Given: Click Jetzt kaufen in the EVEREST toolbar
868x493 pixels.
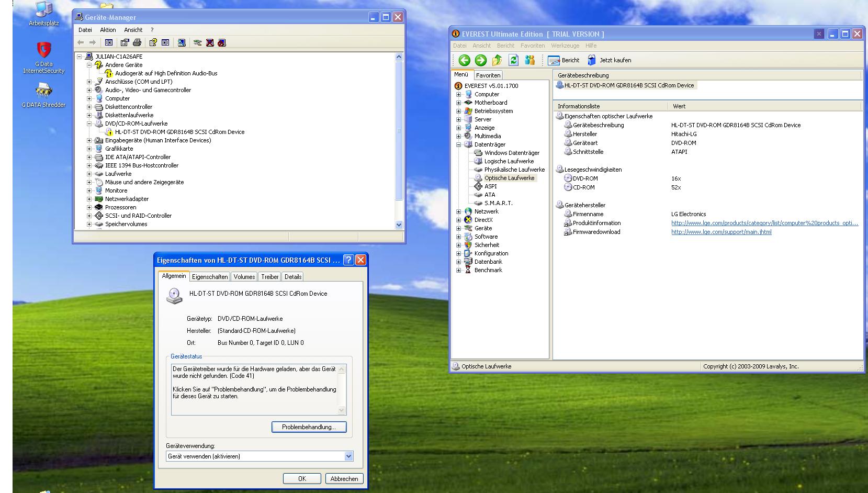Looking at the screenshot, I should coord(610,60).
